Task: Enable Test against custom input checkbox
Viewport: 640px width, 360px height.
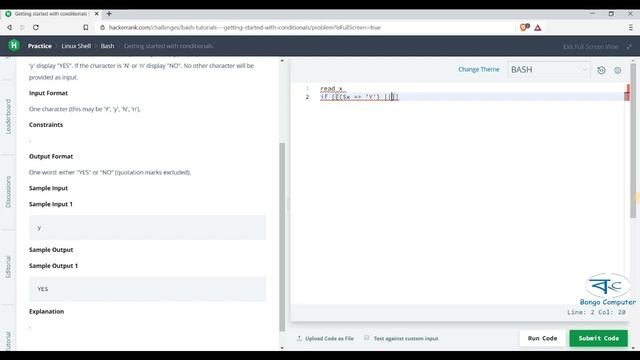Action: tap(367, 338)
